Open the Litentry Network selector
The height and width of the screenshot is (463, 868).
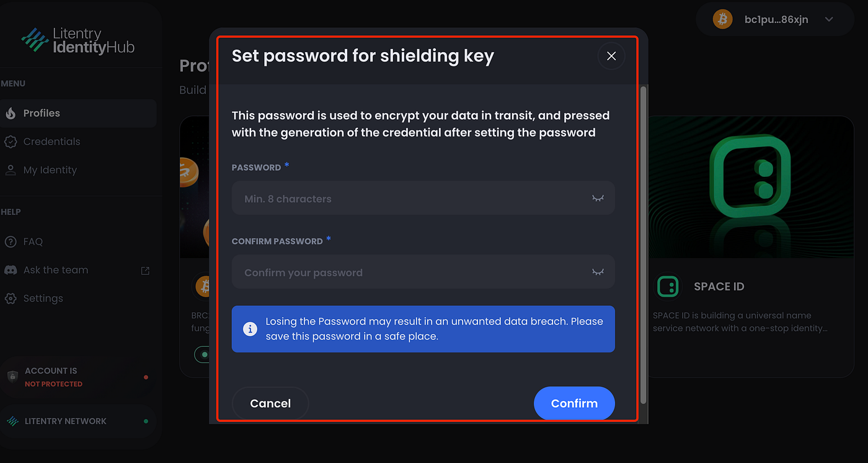click(77, 421)
